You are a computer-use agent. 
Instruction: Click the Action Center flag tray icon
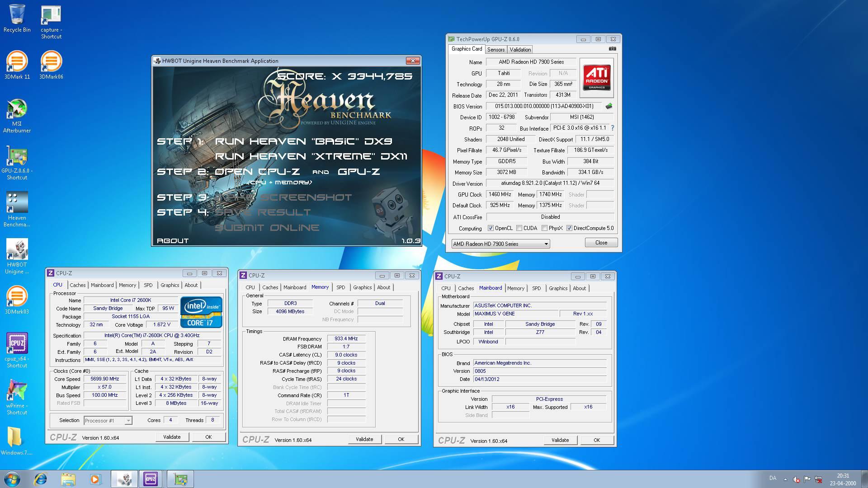point(807,479)
